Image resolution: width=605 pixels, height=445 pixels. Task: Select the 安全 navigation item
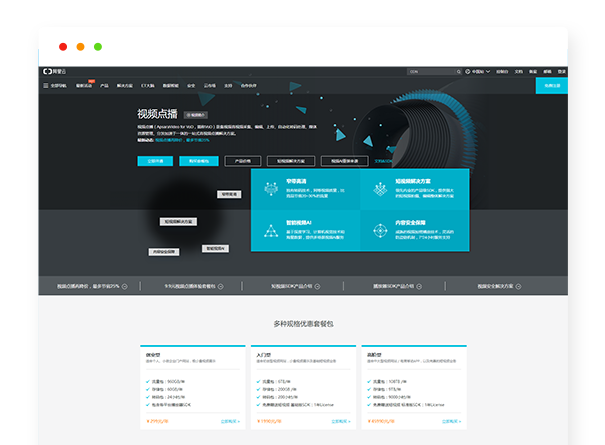191,86
